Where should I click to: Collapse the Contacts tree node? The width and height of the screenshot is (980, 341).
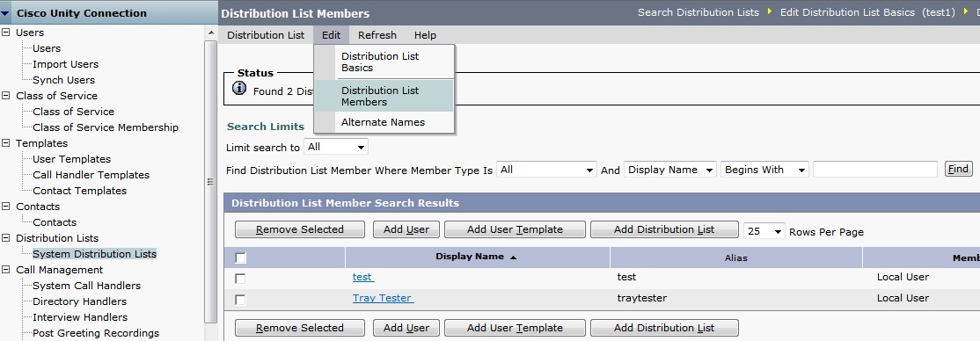pos(5,207)
